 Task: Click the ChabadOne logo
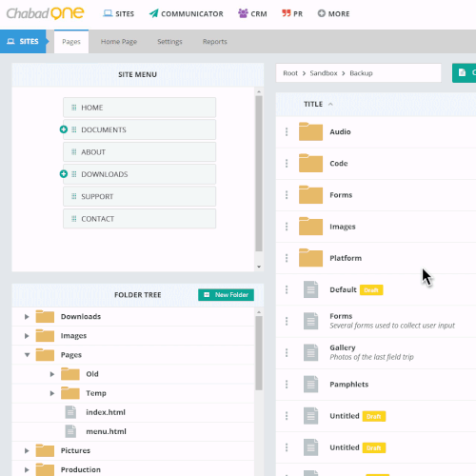click(45, 13)
